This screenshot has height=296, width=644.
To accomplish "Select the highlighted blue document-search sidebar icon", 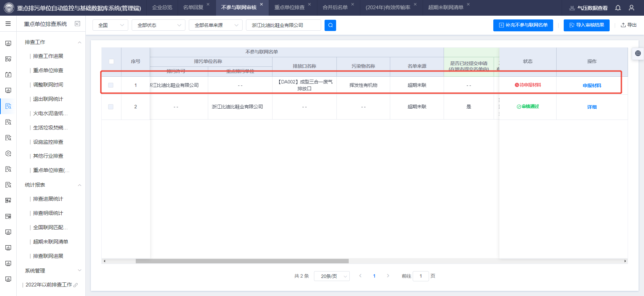I will (8, 106).
